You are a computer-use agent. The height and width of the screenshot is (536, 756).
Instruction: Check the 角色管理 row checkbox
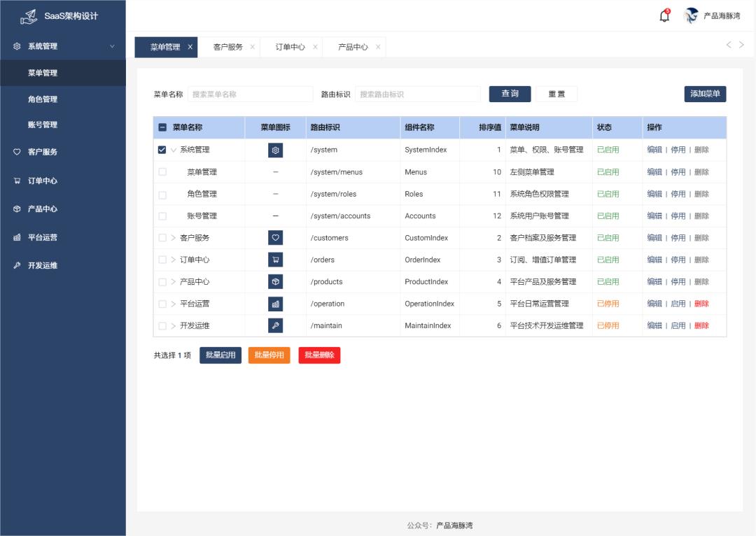162,194
